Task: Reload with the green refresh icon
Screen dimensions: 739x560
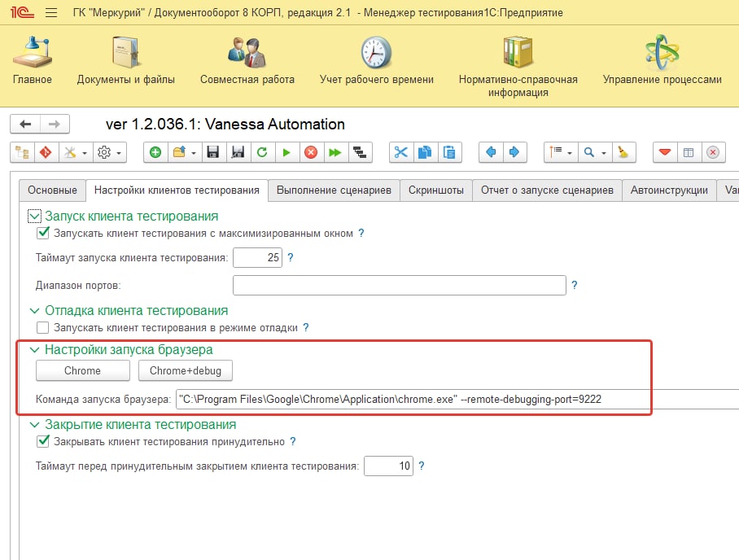Action: [262, 152]
